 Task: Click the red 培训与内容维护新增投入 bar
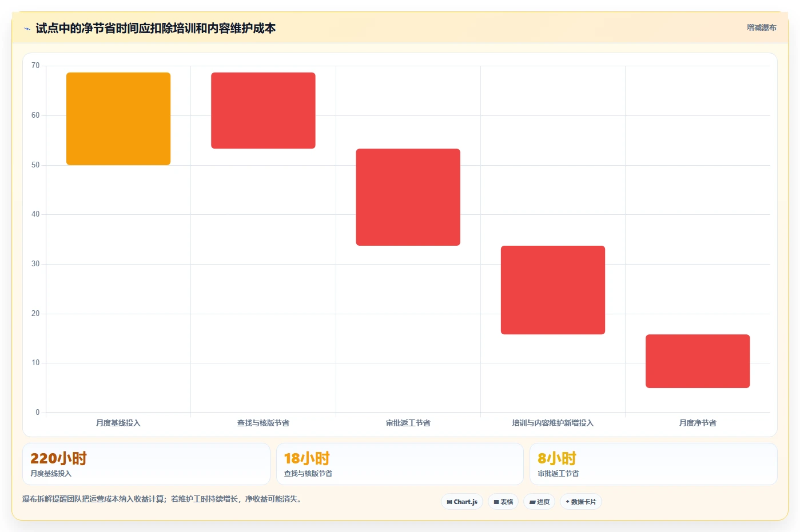coord(553,290)
